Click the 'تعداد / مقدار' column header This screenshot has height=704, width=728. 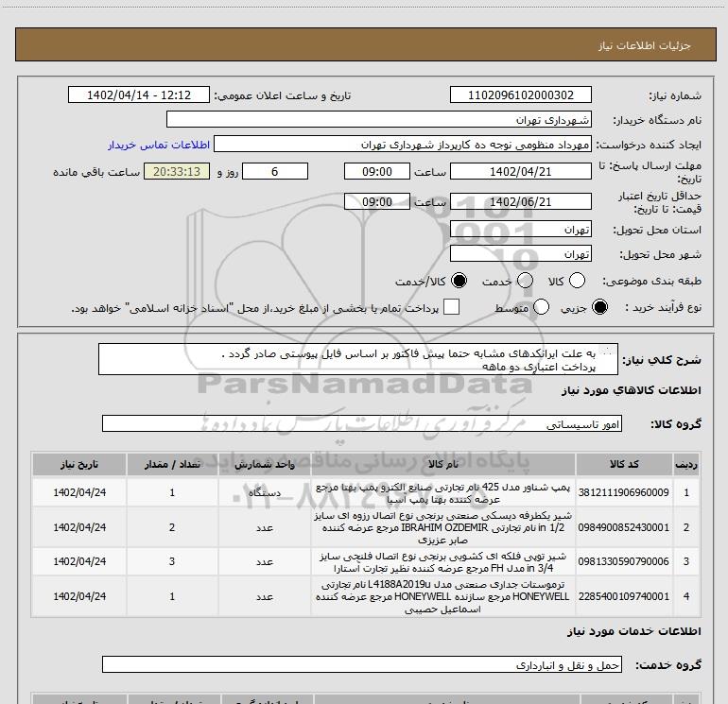pyautogui.click(x=172, y=464)
